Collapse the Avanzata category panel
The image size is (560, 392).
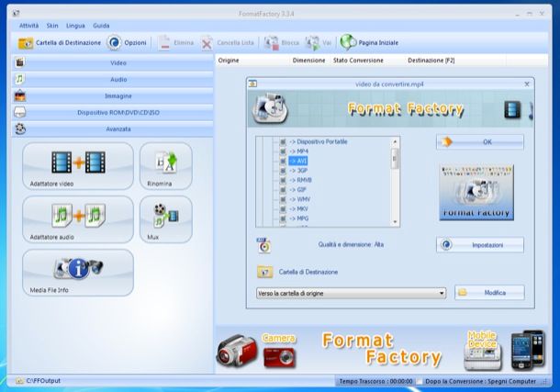click(113, 129)
